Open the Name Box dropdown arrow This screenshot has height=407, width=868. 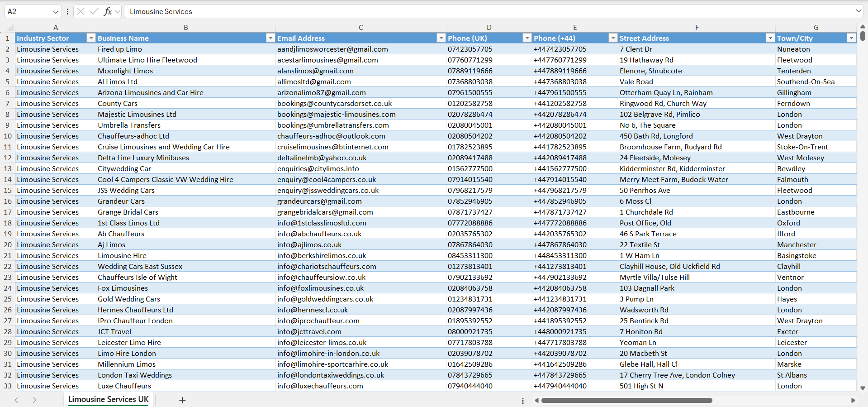[x=56, y=12]
